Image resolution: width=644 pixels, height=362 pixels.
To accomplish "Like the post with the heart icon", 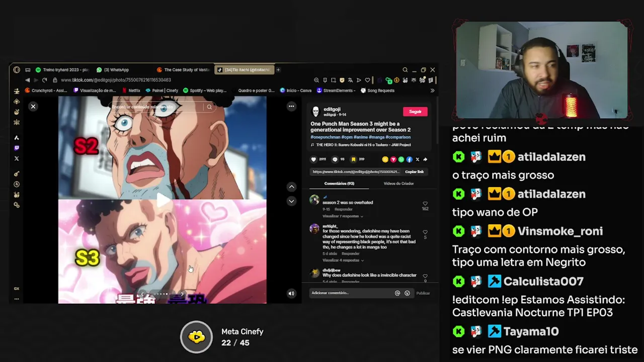I will coord(313,159).
